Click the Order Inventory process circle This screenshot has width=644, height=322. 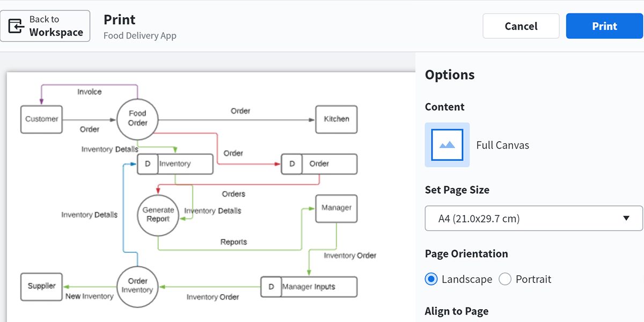(x=137, y=286)
